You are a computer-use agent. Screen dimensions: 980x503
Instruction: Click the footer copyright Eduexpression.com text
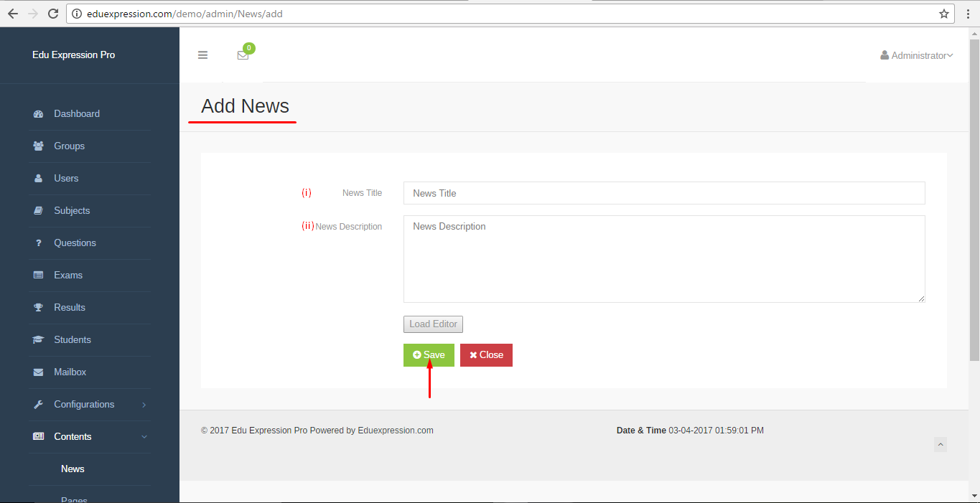[x=396, y=431]
